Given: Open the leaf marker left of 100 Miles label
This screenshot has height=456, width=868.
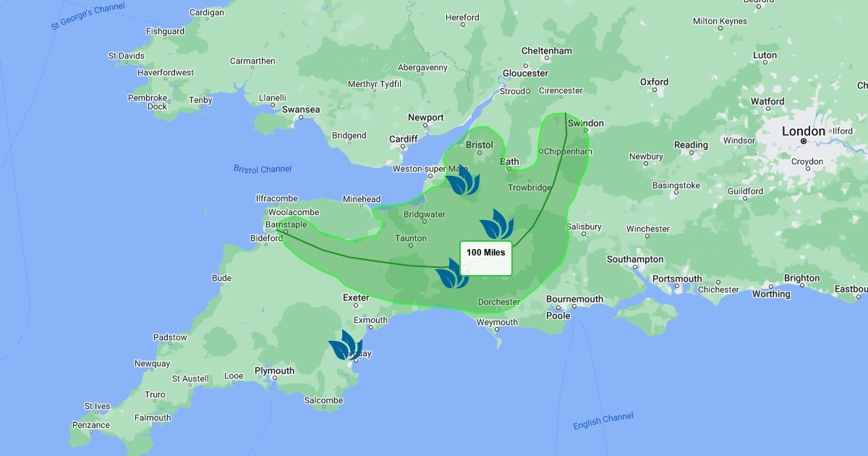Looking at the screenshot, I should coord(452,274).
